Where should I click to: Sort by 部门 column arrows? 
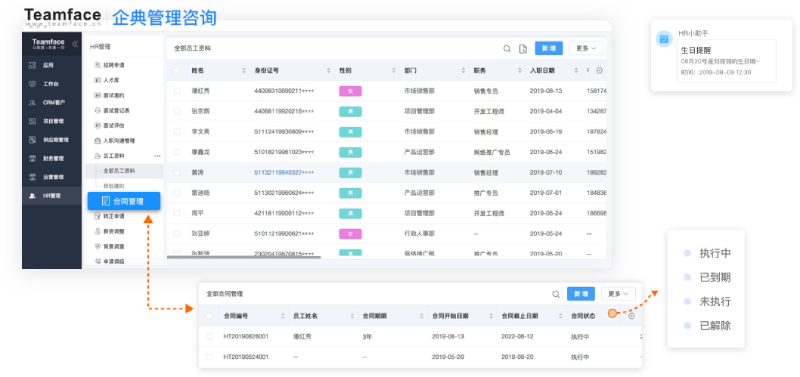tap(463, 70)
